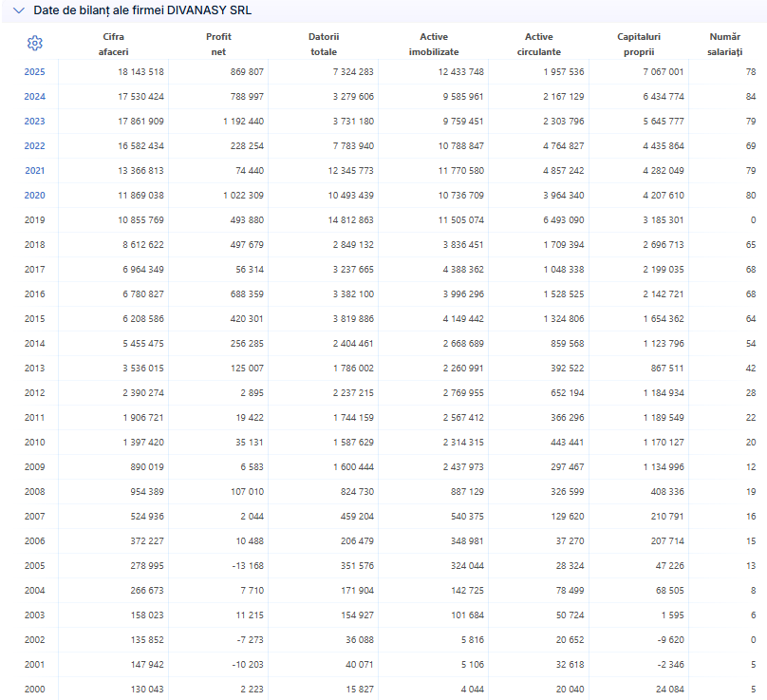Select total debts value 14 812 863
The width and height of the screenshot is (767, 700).
(350, 220)
